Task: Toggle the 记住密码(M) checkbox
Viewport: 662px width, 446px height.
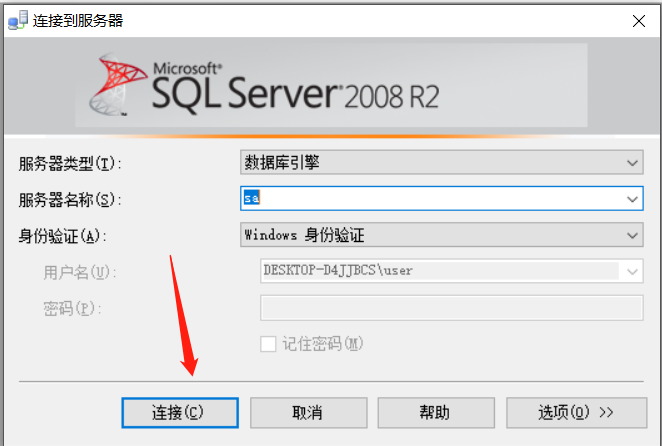Action: [x=268, y=343]
